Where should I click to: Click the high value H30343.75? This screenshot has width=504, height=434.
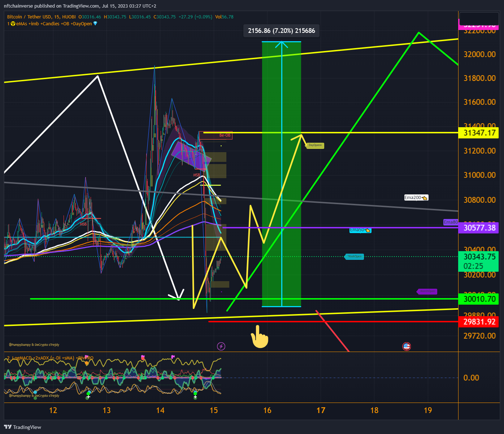click(x=115, y=17)
